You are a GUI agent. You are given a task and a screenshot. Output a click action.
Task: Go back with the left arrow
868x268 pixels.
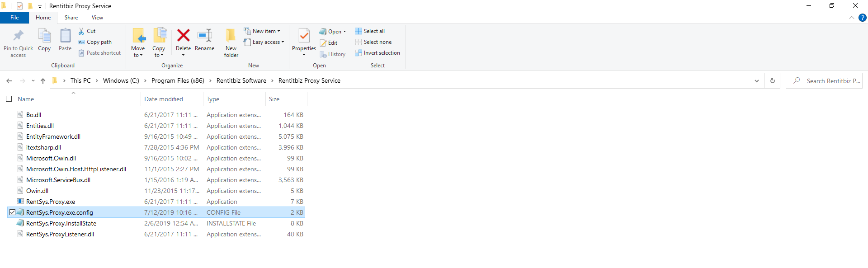(x=9, y=81)
